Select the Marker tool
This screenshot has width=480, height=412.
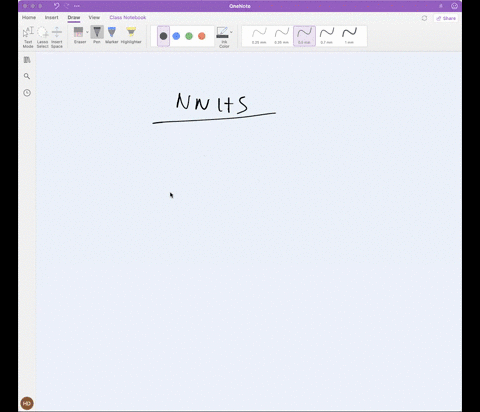point(112,35)
